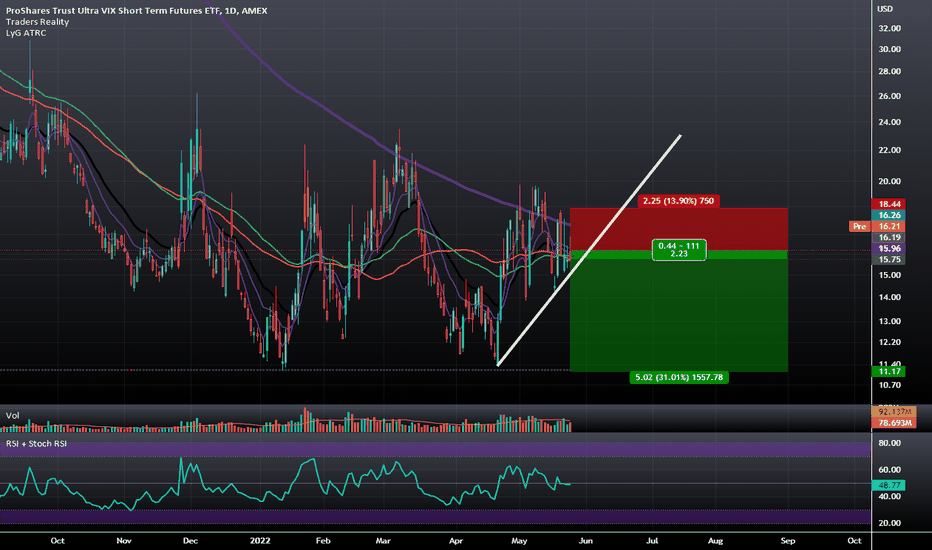Select the LyG ATRC indicator label
Screen dimensions: 932x550
pos(26,33)
